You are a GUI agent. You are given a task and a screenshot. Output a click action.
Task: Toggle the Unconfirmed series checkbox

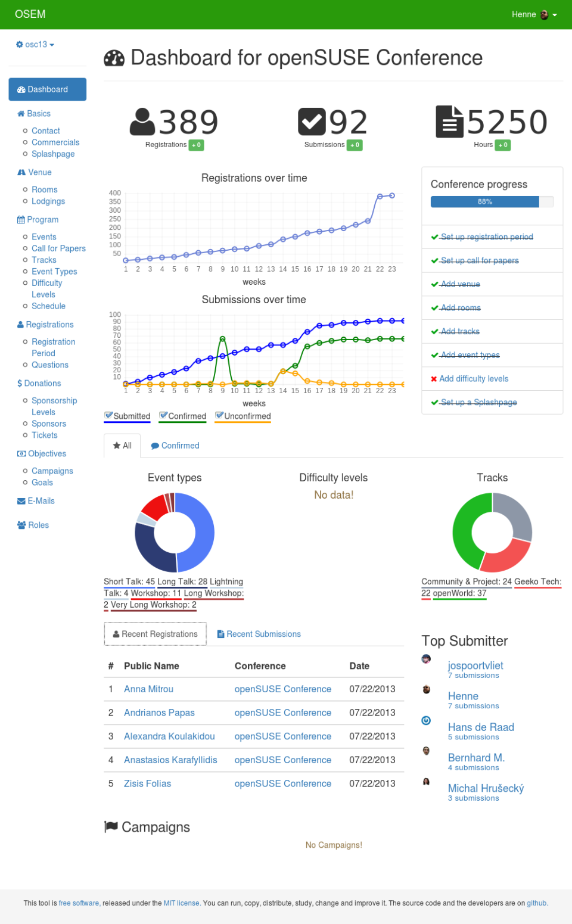coord(219,415)
